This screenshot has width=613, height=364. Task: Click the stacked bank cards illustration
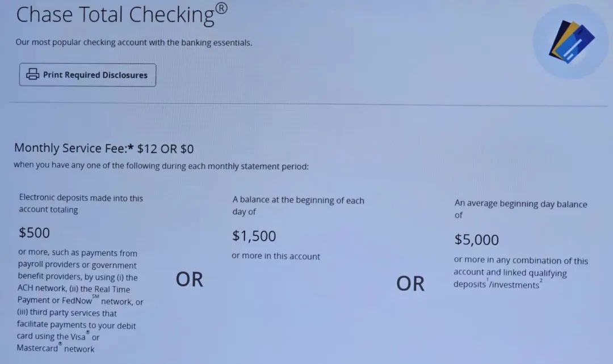(x=570, y=43)
